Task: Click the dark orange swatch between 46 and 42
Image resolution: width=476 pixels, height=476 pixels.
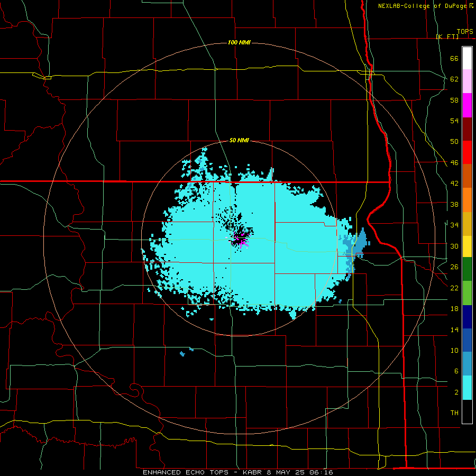Action: click(467, 176)
